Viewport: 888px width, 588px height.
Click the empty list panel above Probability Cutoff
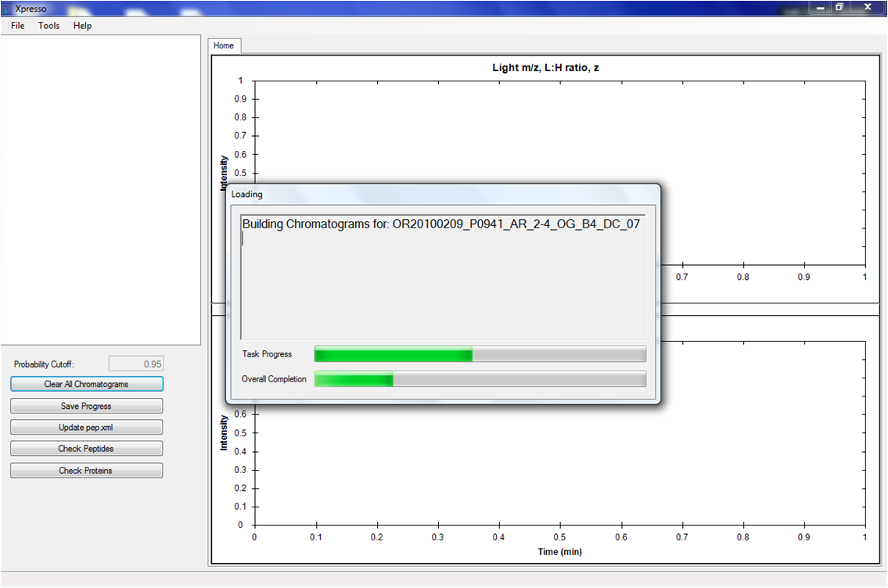(x=100, y=188)
